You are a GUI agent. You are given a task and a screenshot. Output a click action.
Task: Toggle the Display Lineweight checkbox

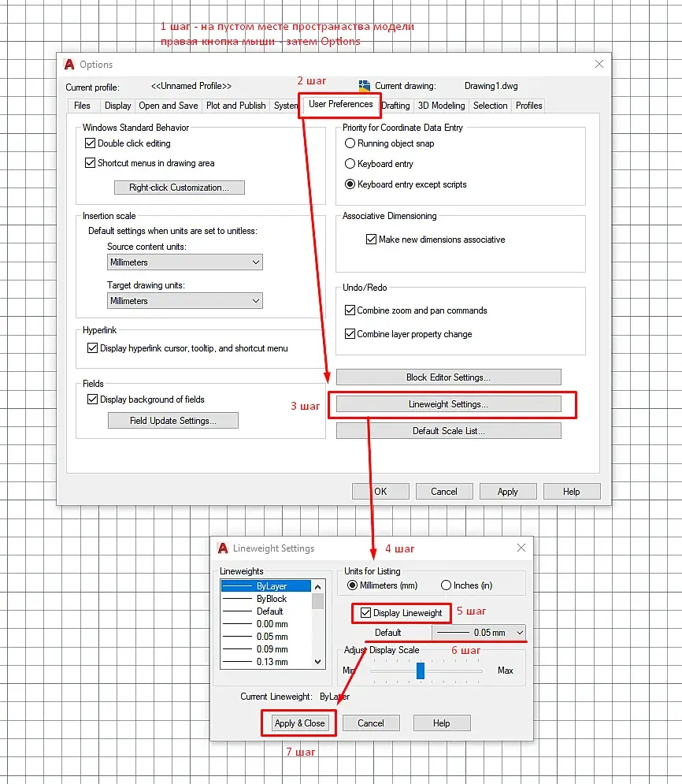[x=365, y=612]
